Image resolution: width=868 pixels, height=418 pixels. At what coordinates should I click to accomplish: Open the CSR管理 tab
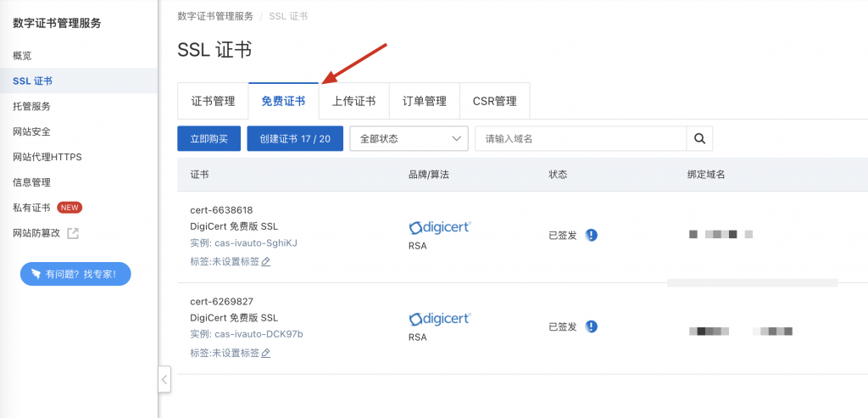tap(494, 101)
